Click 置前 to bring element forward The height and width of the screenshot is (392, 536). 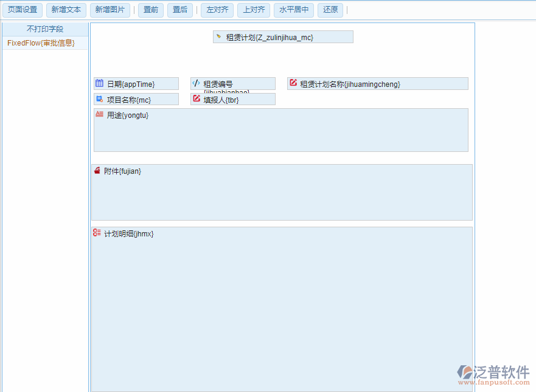(150, 10)
